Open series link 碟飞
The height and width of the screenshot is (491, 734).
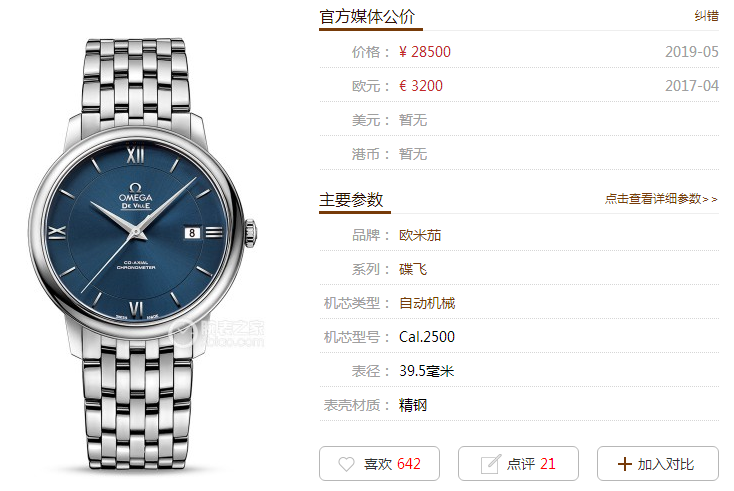[412, 269]
